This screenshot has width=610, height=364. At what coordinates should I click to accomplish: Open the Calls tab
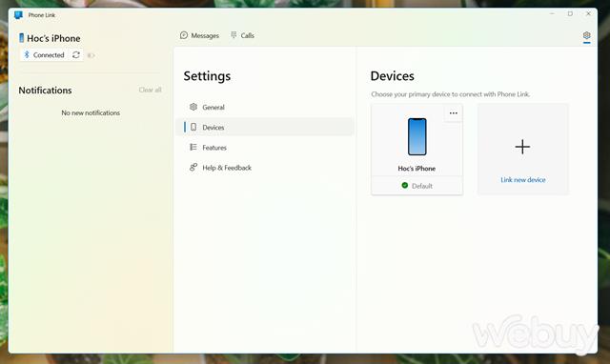click(242, 35)
